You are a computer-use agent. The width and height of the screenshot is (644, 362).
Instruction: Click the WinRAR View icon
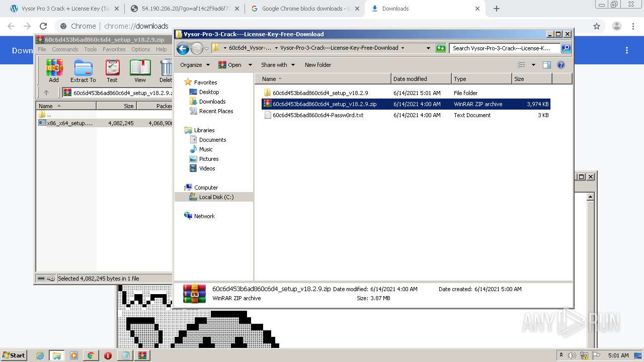140,70
